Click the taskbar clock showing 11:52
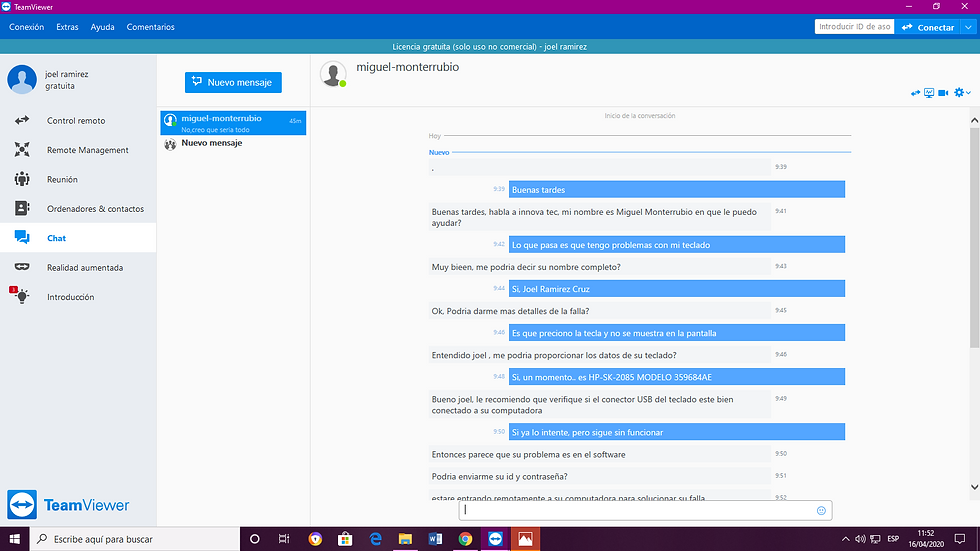Viewport: 980px width, 551px height. (x=926, y=539)
